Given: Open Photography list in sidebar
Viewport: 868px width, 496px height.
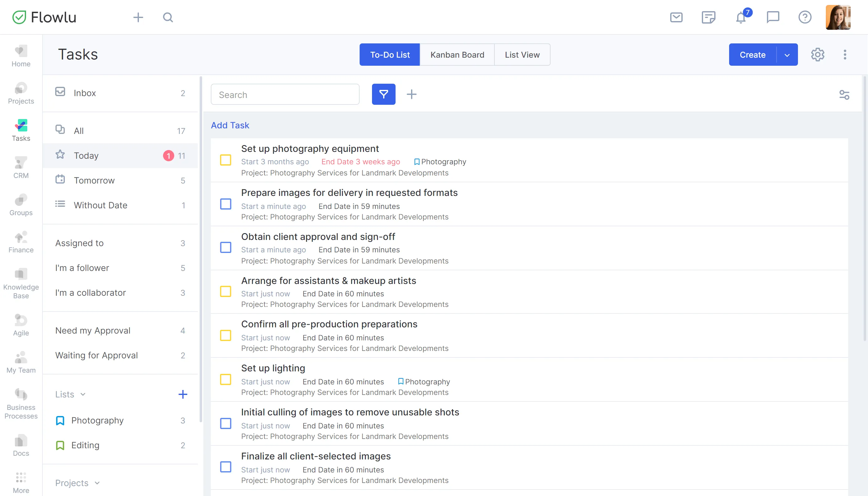Looking at the screenshot, I should point(120,421).
